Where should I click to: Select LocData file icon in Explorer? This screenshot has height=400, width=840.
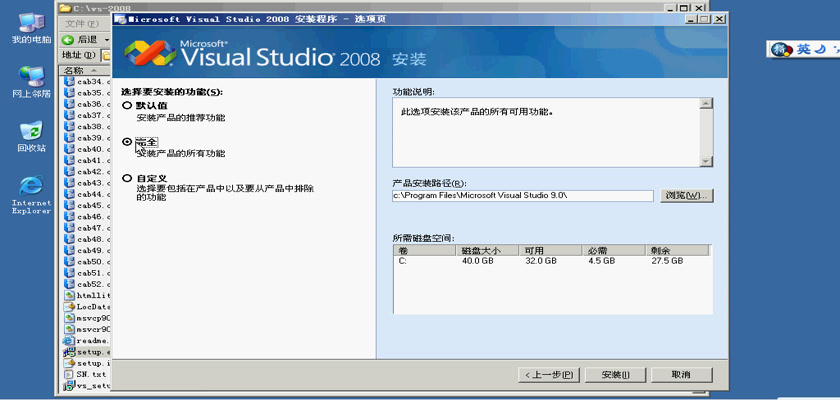tap(69, 306)
